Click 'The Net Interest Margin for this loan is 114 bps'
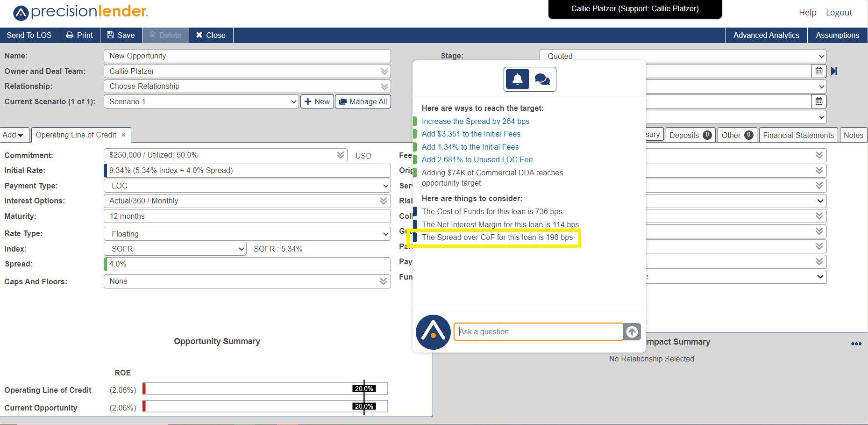 coord(501,224)
